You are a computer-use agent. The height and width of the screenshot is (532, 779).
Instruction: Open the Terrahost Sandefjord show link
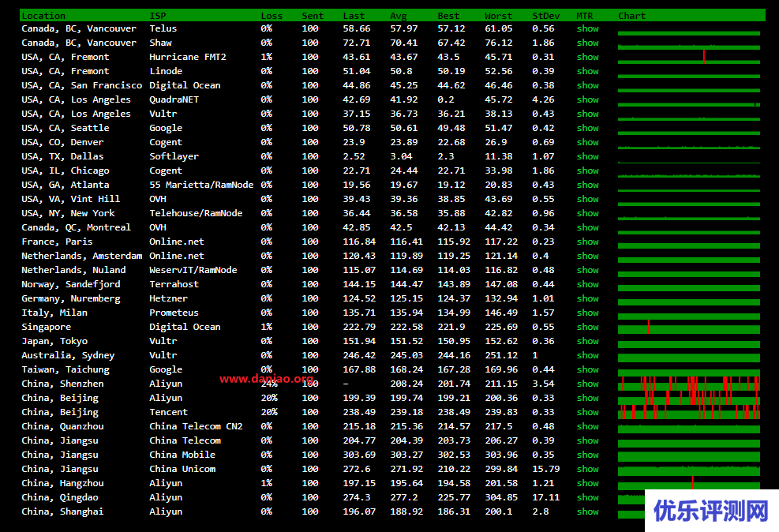587,284
